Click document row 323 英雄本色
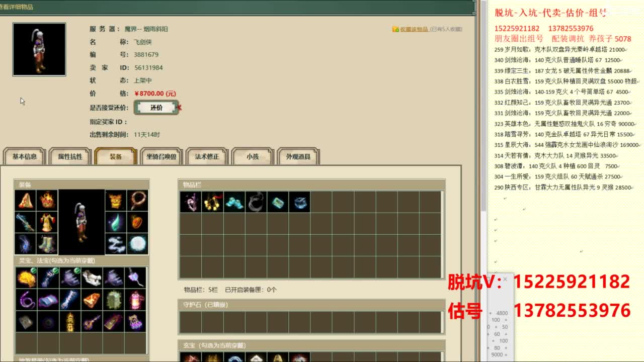Image resolution: width=644 pixels, height=362 pixels. pyautogui.click(x=566, y=124)
